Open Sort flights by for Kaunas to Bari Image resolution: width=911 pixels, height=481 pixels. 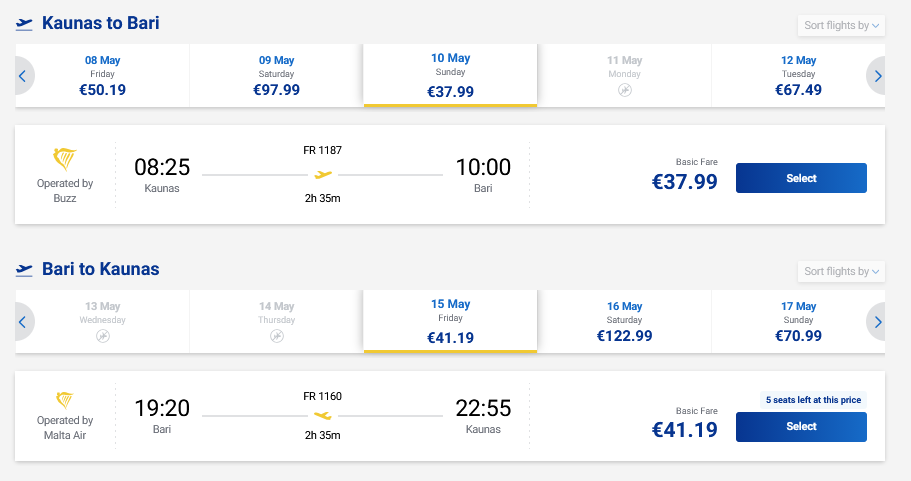(841, 25)
